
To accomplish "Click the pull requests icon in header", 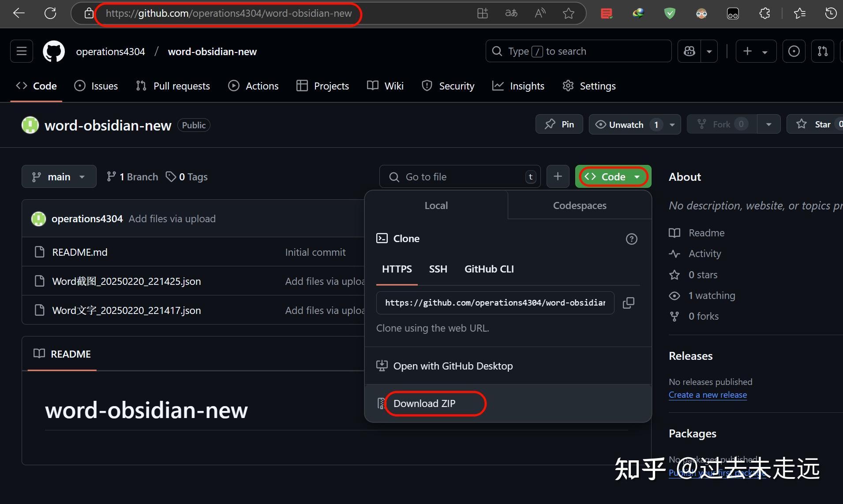I will pyautogui.click(x=823, y=51).
